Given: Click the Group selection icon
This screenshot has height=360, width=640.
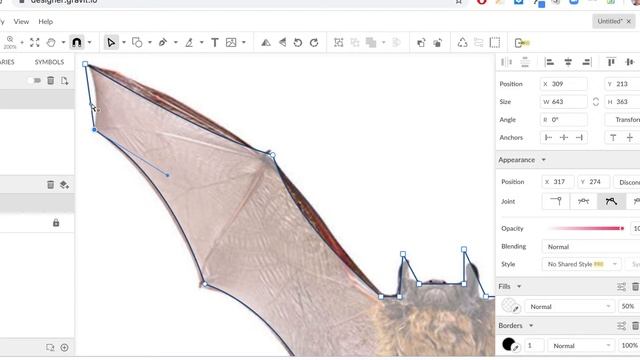Looking at the screenshot, I should pyautogui.click(x=338, y=42).
